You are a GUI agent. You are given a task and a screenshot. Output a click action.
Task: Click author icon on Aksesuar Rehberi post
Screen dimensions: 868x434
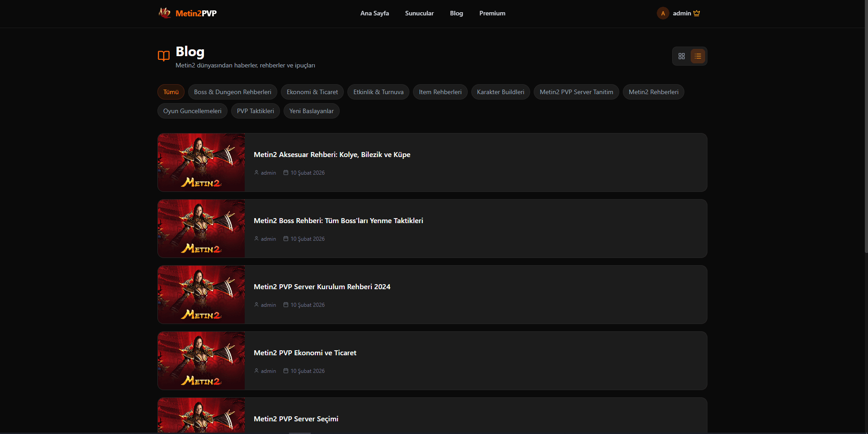[256, 172]
